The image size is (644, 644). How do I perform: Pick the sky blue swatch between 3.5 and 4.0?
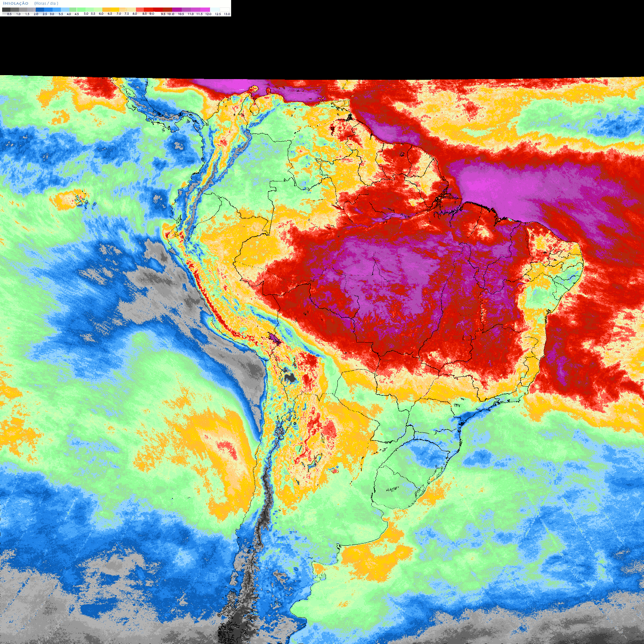(65, 10)
